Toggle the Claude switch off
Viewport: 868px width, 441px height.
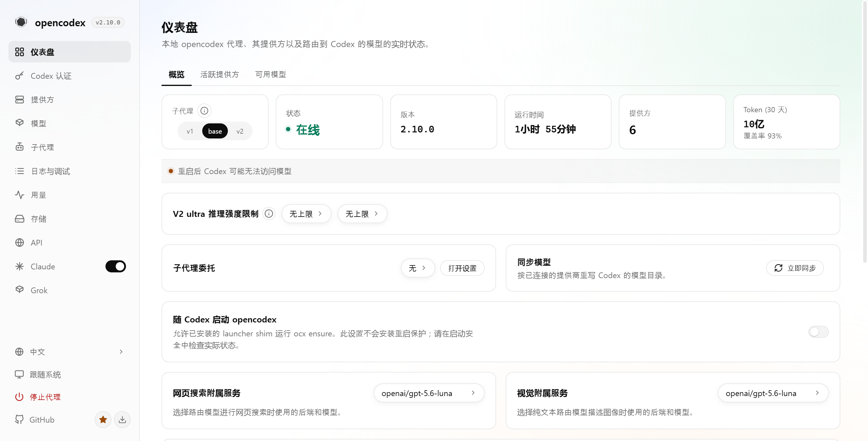point(115,266)
